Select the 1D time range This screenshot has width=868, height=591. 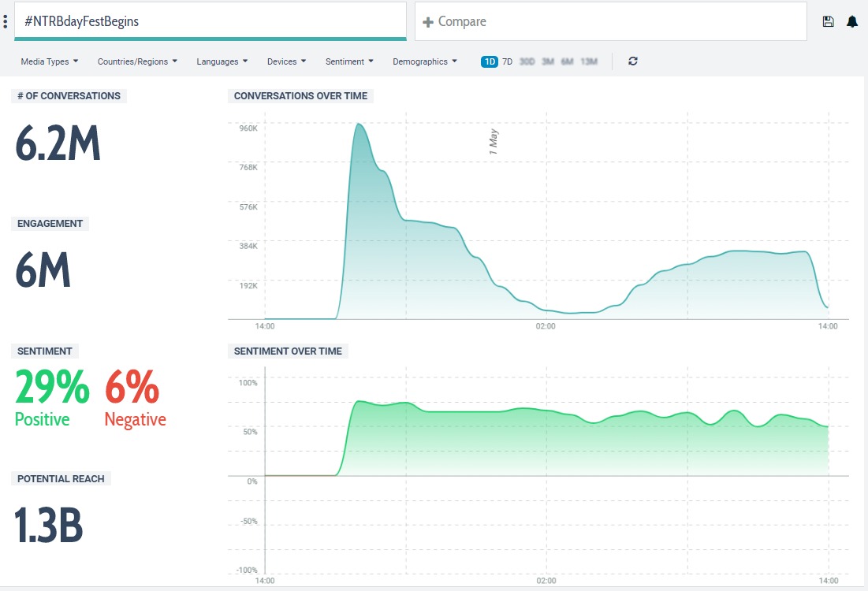pyautogui.click(x=490, y=61)
